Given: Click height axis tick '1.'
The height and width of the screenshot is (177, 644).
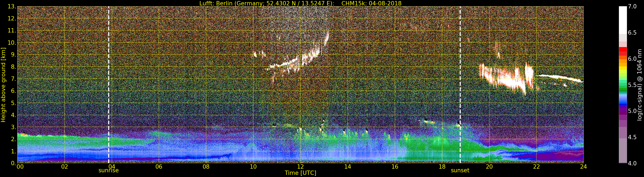Looking at the screenshot, I should click(x=13, y=151).
